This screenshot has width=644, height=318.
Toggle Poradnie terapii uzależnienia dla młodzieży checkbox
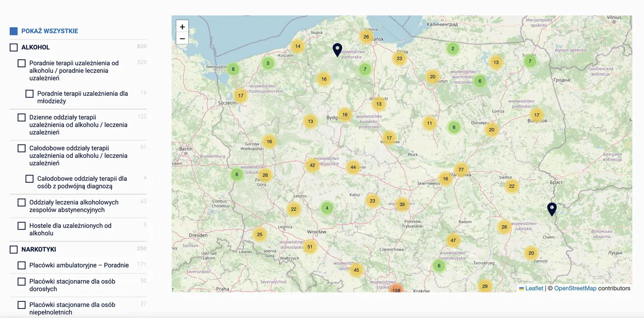tap(30, 94)
